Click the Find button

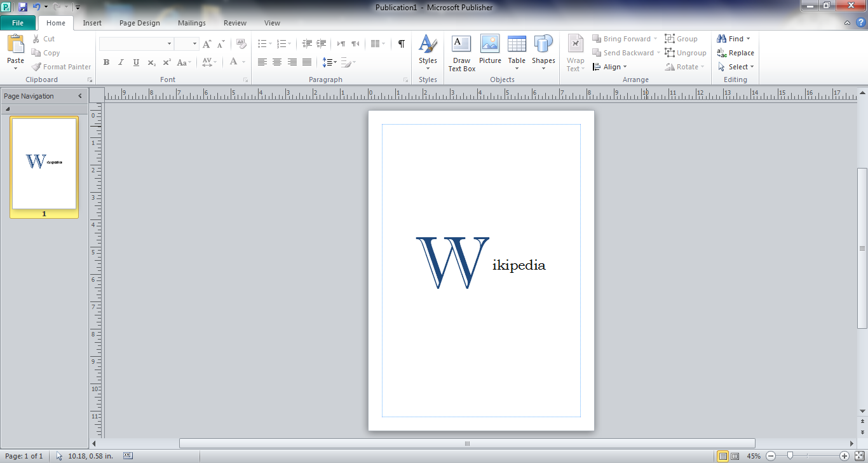point(731,39)
